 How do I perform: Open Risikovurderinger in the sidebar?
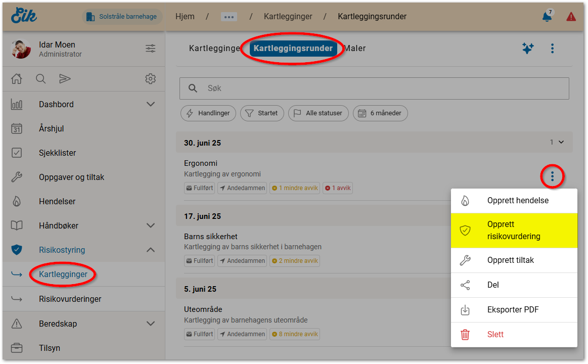tap(70, 299)
